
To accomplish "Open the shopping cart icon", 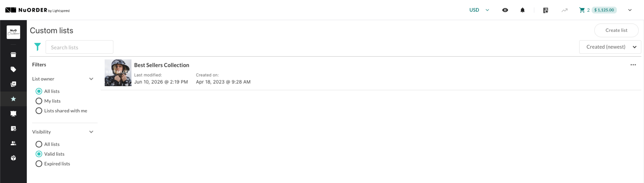I will (x=582, y=10).
